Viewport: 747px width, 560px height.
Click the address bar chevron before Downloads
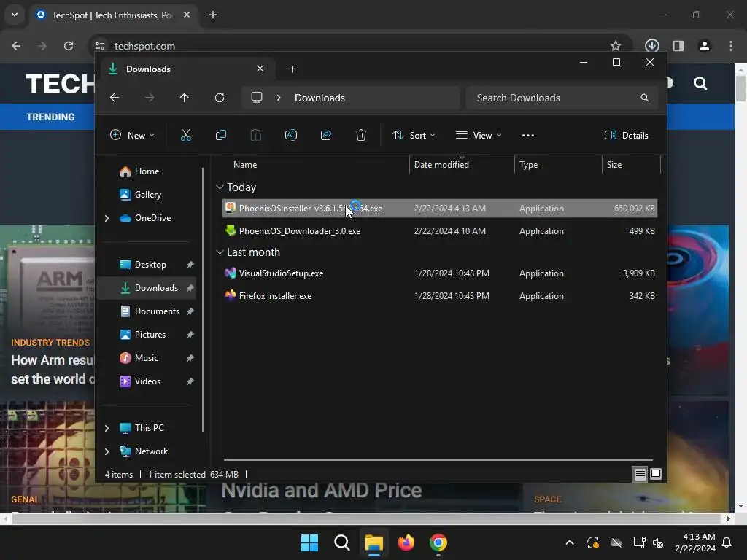(279, 98)
